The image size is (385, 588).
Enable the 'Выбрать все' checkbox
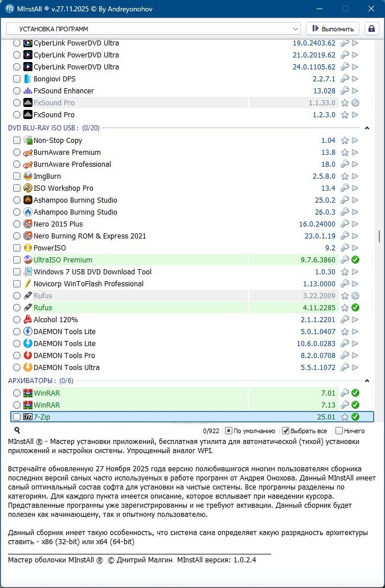[x=286, y=431]
